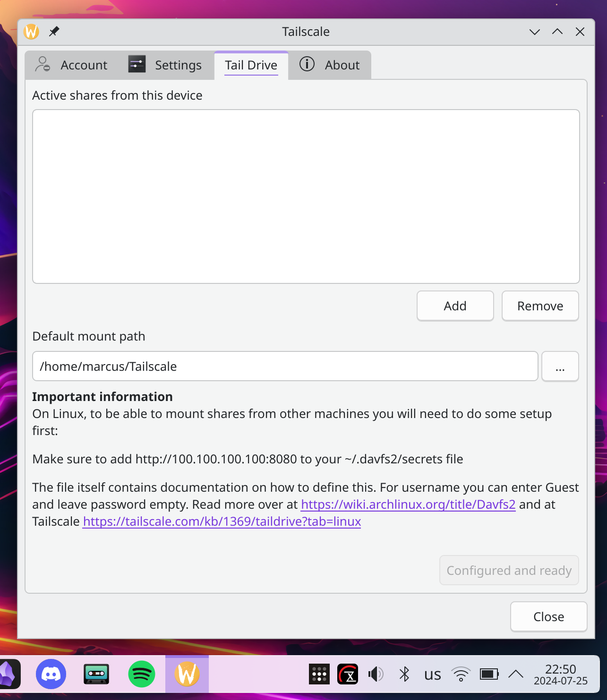Select the Tail Drive tab

(251, 65)
